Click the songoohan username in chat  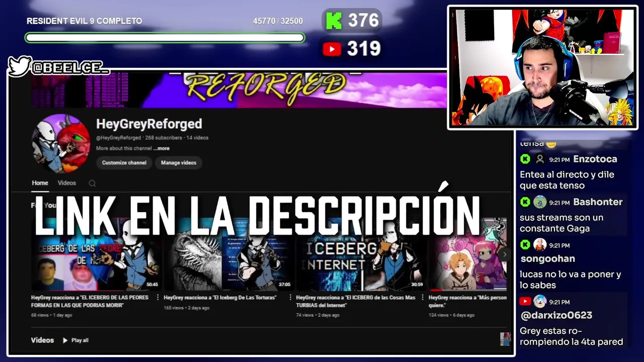click(547, 259)
